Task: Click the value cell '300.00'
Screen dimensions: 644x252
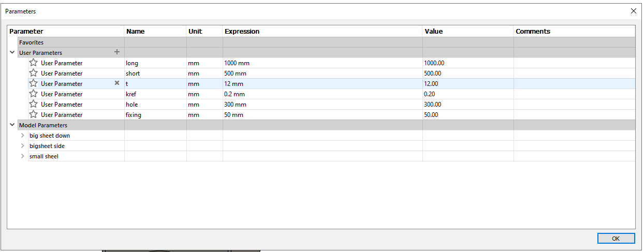Action: click(468, 104)
